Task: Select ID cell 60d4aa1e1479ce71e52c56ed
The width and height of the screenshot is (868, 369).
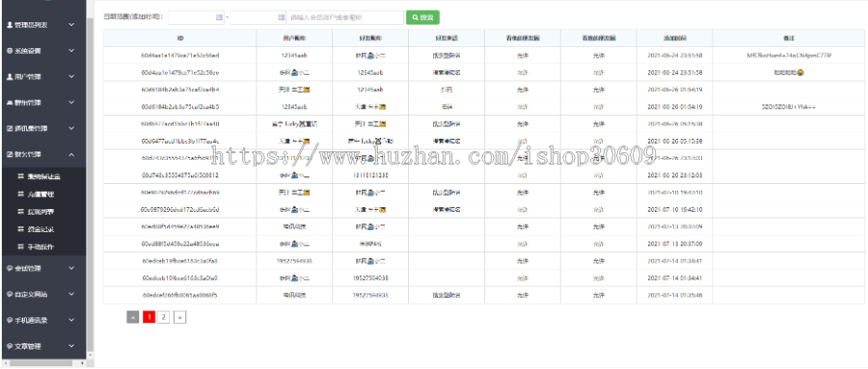Action: point(180,55)
